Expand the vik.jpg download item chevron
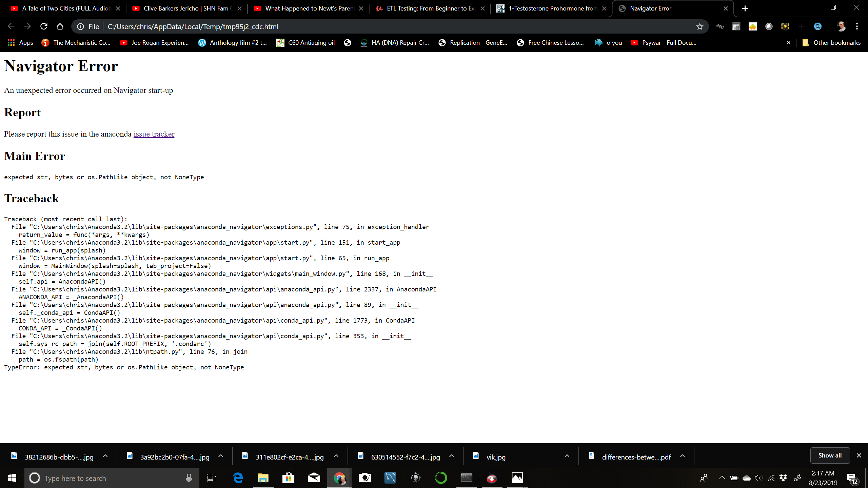Viewport: 868px width, 488px height. 567,456
